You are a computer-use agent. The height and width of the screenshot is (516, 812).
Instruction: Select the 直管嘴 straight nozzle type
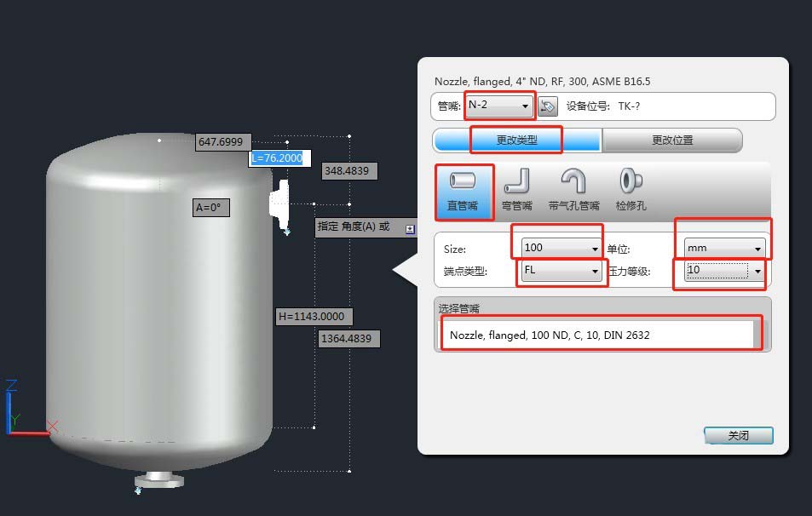[x=463, y=192]
